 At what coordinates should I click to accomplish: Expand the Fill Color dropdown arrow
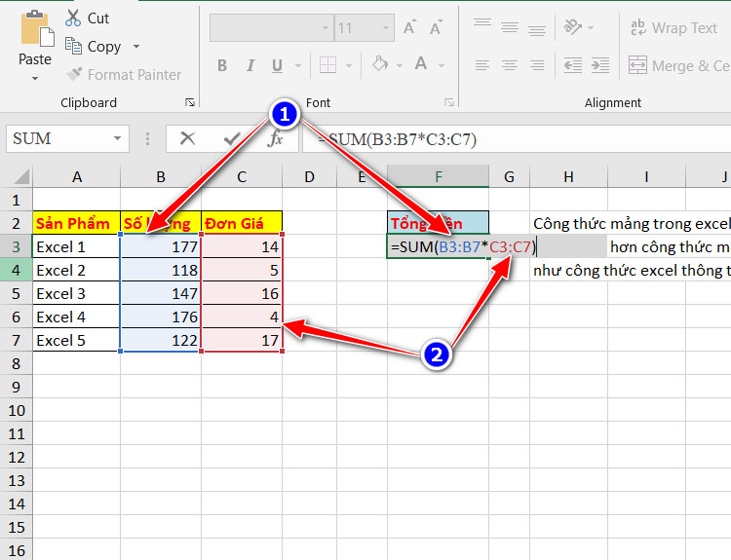(400, 65)
